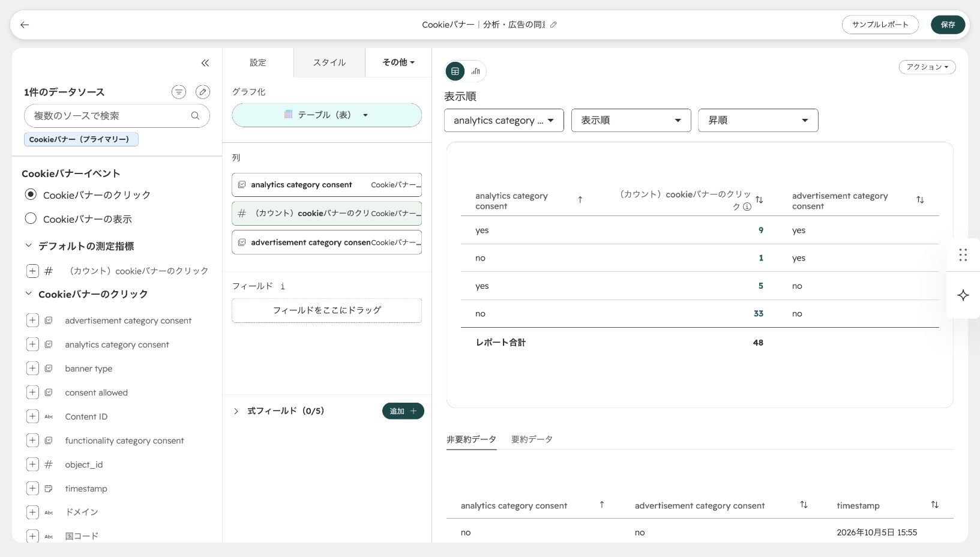Switch to chart view icon
980x557 pixels.
[476, 71]
